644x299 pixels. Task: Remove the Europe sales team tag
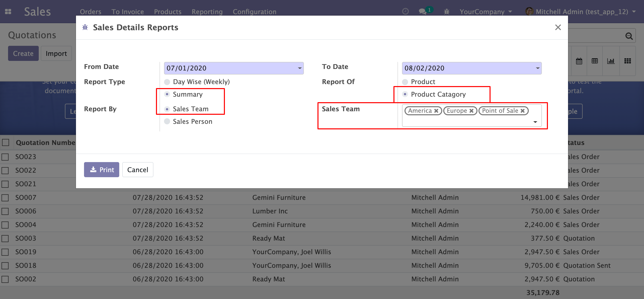point(471,111)
